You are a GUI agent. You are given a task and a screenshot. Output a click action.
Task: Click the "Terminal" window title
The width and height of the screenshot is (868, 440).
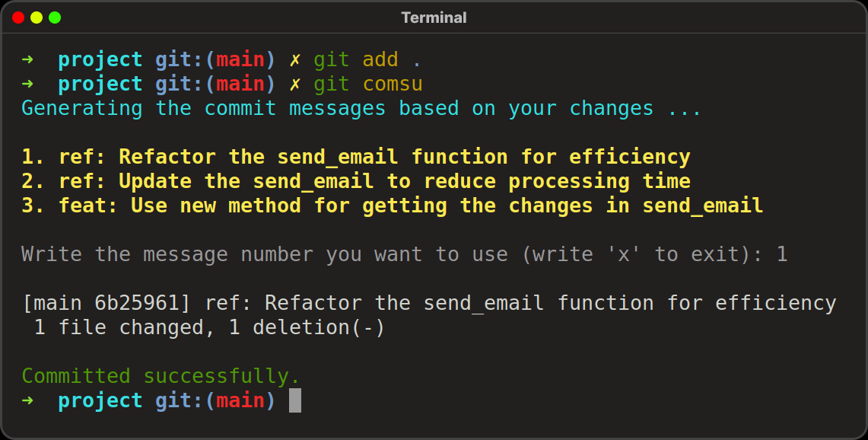(x=434, y=18)
